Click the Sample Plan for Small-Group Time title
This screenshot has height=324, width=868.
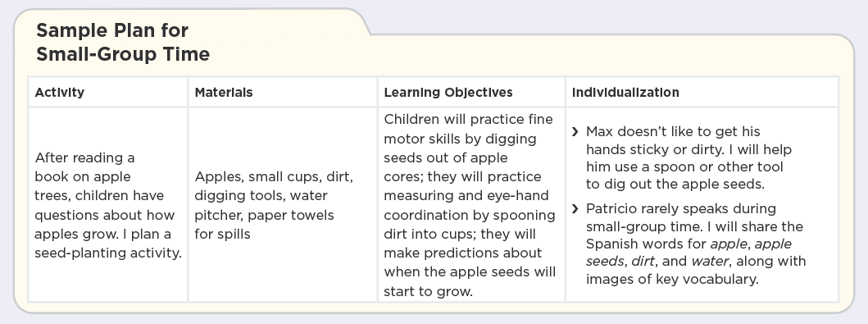tap(123, 42)
